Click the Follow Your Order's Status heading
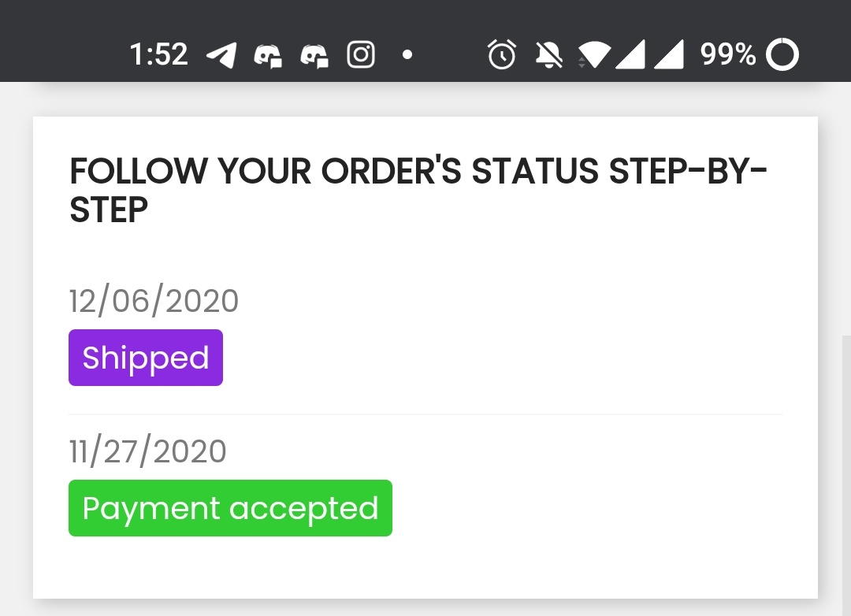The image size is (851, 616). point(418,189)
